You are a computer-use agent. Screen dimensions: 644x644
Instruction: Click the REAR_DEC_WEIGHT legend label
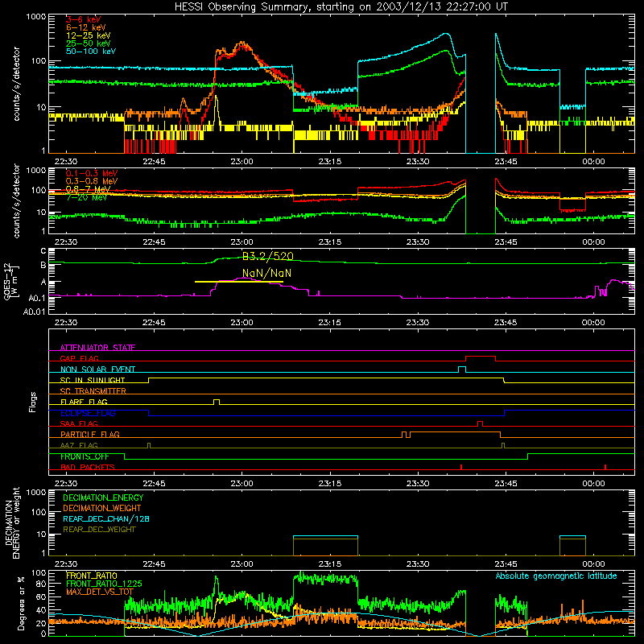pos(99,530)
